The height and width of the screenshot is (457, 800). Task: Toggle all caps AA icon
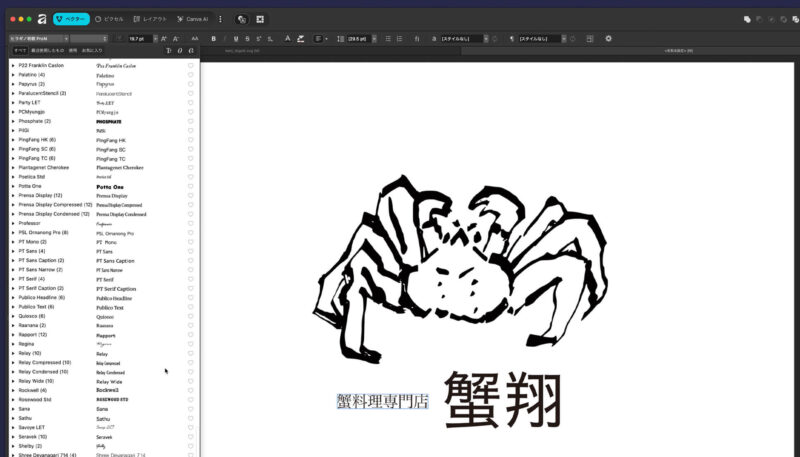195,39
